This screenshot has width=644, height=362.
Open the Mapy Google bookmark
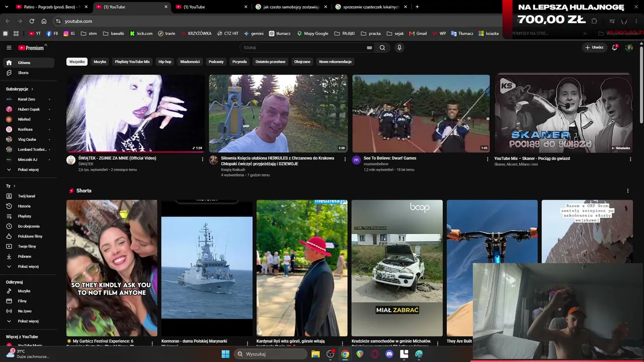(x=312, y=34)
